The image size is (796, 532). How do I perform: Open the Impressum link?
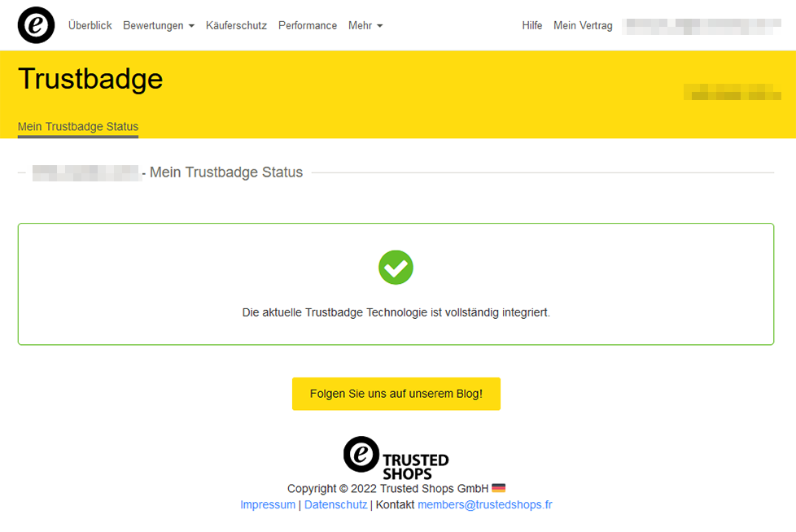tap(268, 504)
